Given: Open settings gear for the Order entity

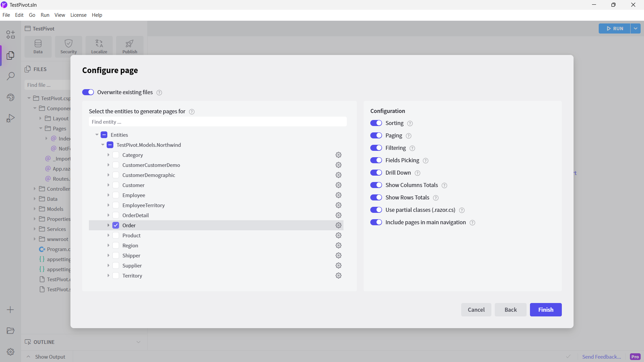Looking at the screenshot, I should click(x=338, y=225).
